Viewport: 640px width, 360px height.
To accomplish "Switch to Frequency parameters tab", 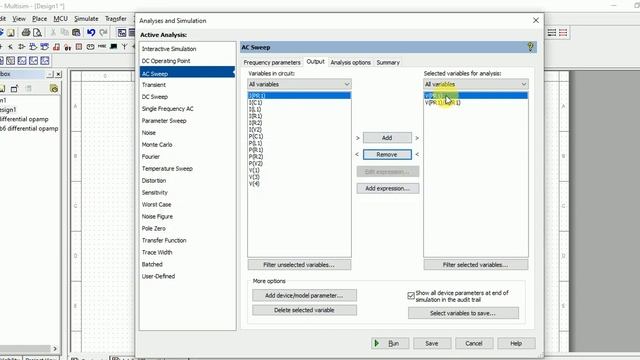I will 272,62.
